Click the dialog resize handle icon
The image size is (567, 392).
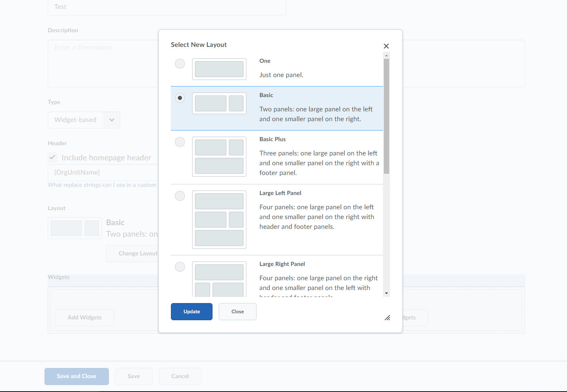tap(387, 318)
